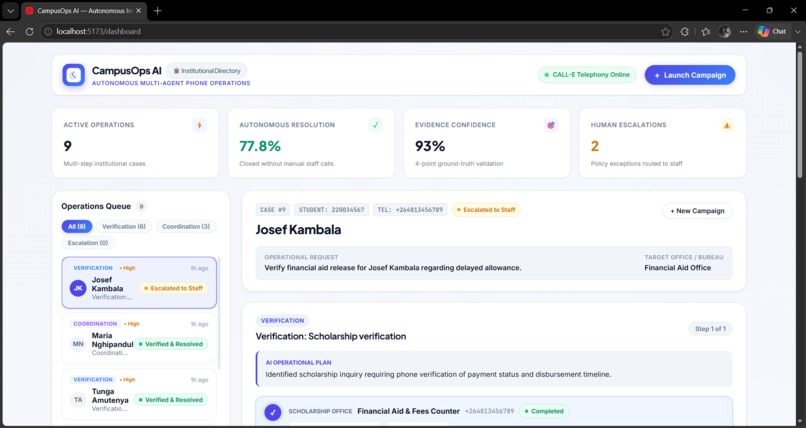Click the Human Escalations value 2
The width and height of the screenshot is (806, 428).
click(595, 146)
